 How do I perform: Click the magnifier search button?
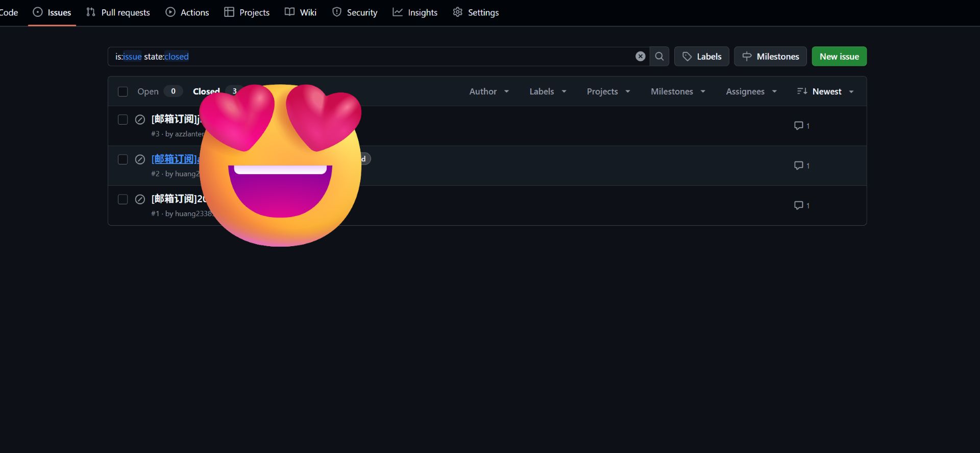[659, 57]
